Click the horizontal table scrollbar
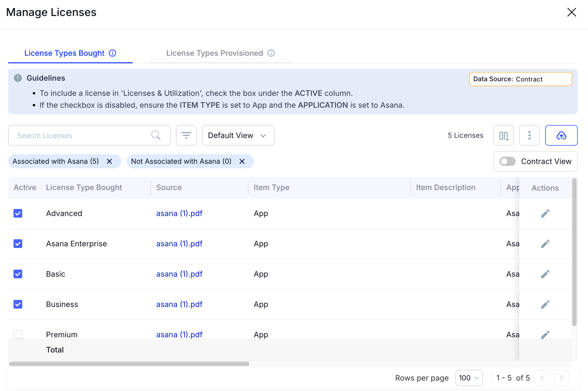 tap(129, 364)
